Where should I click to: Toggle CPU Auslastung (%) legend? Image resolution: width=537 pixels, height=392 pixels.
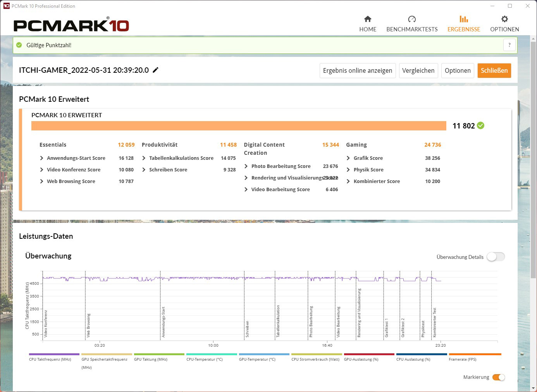(422, 357)
